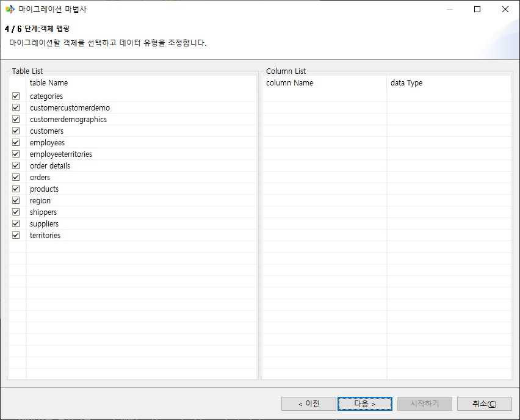Close the migration wizard window
The height and width of the screenshot is (420, 520).
tap(505, 9)
